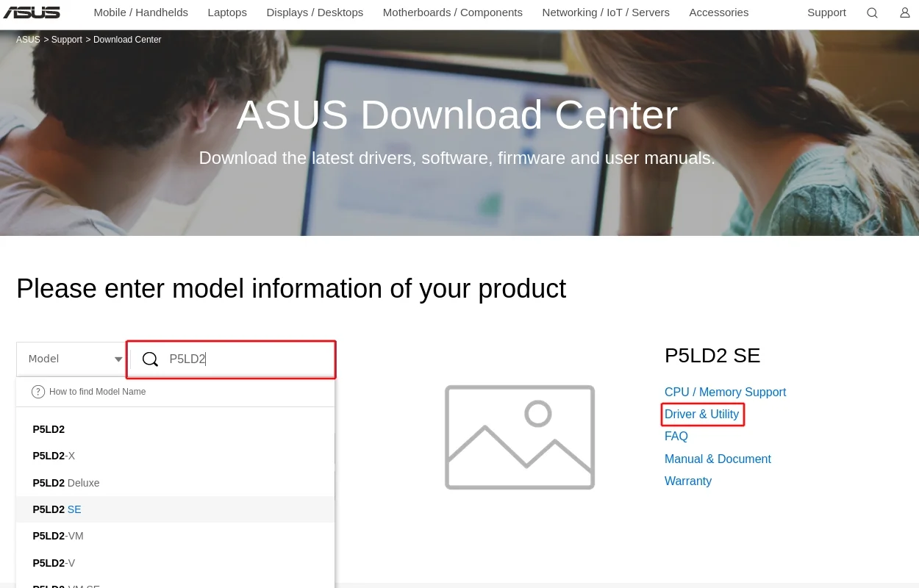Select P5LD2 SE from suggestions
The image size is (919, 588).
point(57,509)
